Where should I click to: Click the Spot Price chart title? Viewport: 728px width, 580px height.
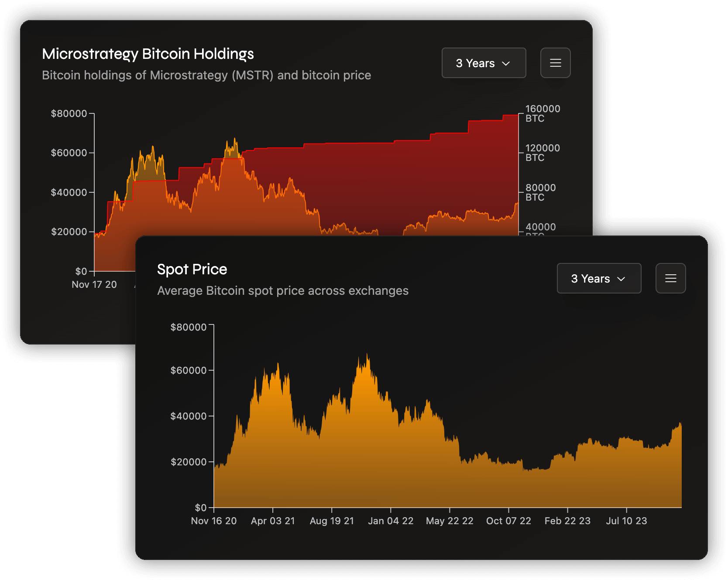[x=192, y=270]
